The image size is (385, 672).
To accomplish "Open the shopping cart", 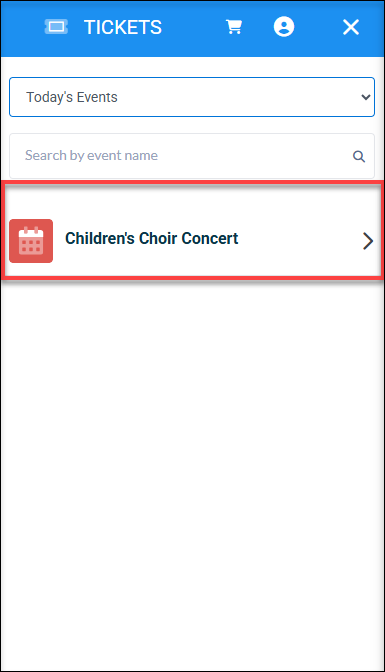I will [x=234, y=27].
